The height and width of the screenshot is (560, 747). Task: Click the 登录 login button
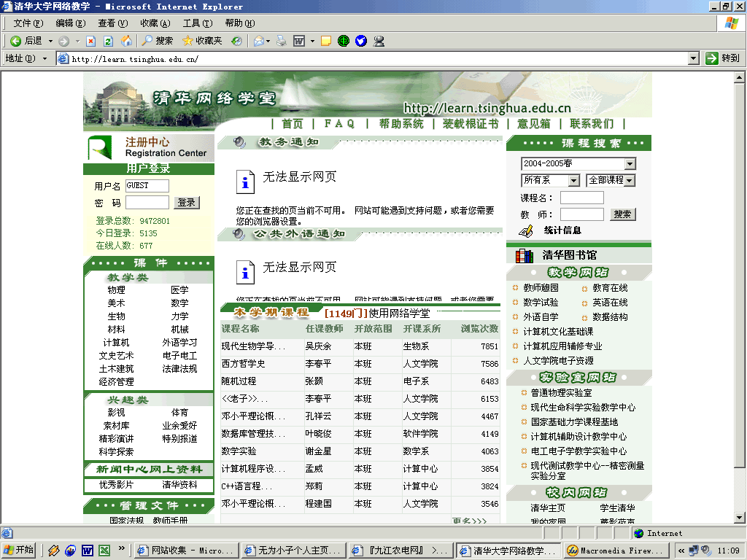187,203
